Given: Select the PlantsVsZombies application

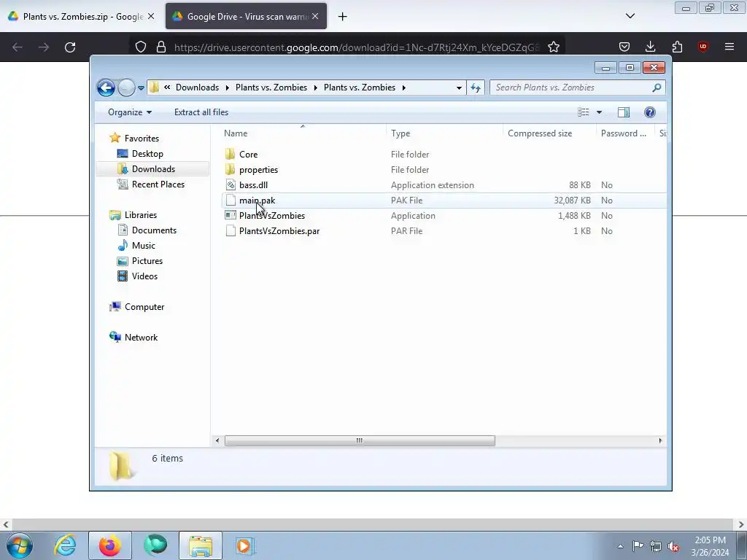Looking at the screenshot, I should [271, 216].
